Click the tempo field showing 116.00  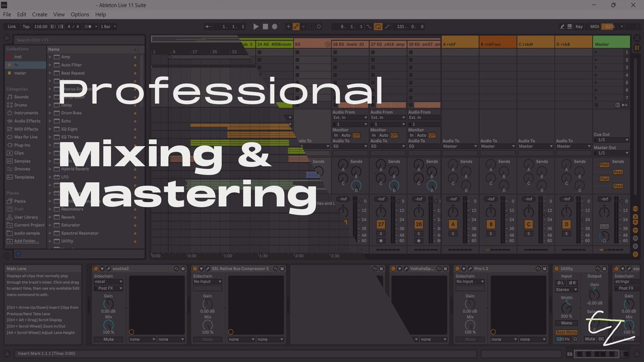coord(41,26)
